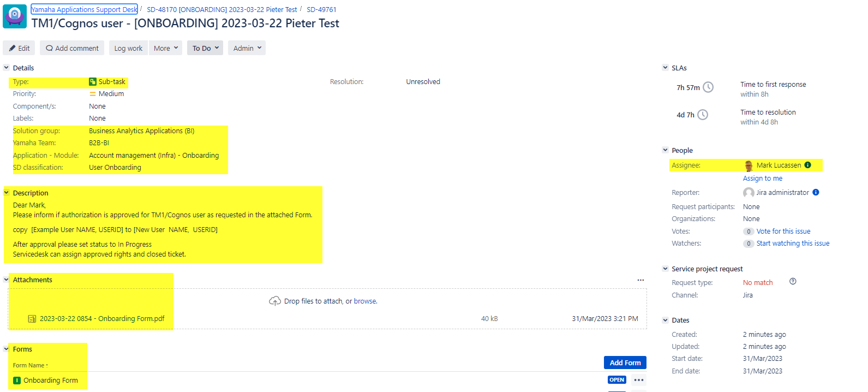
Task: Open the Attachments options ellipsis menu
Action: (640, 280)
